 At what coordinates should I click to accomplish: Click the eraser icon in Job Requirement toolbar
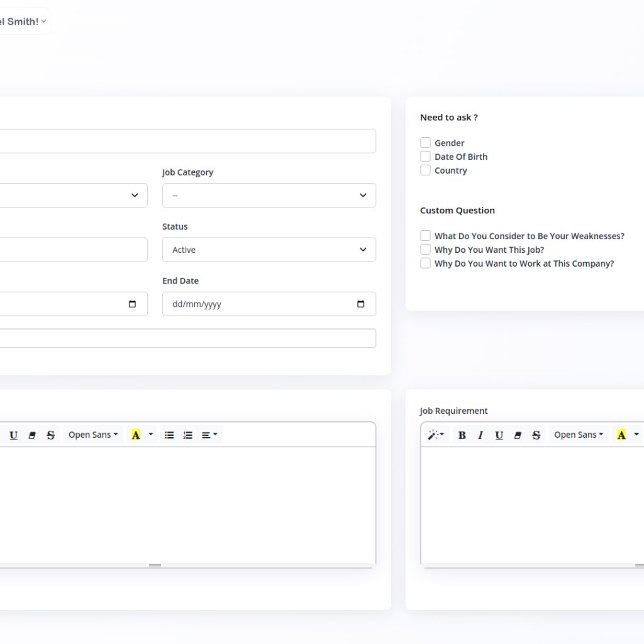pyautogui.click(x=518, y=435)
